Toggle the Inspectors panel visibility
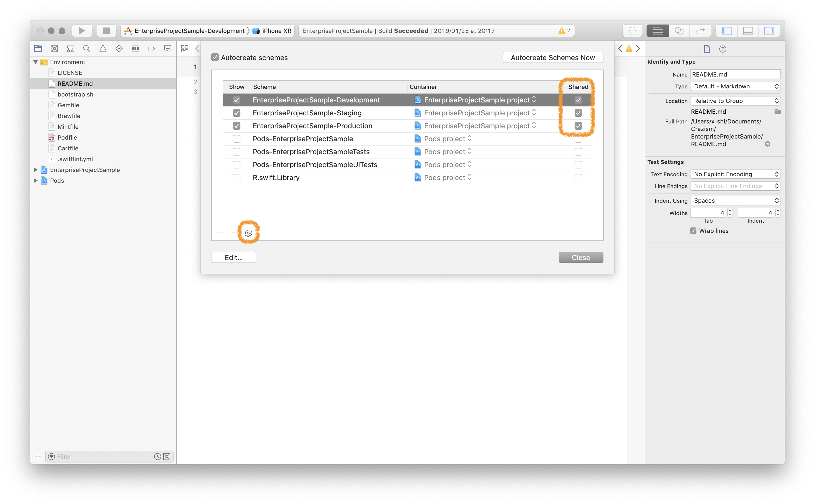The image size is (815, 504). (x=769, y=31)
